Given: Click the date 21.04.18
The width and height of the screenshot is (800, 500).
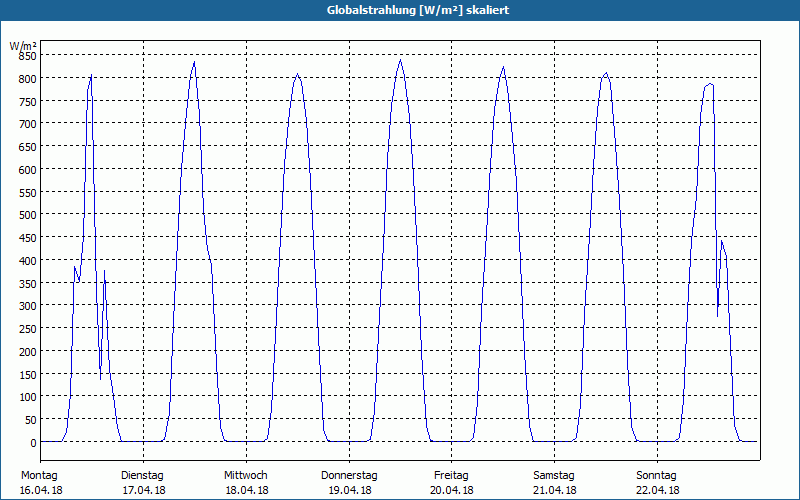Looking at the screenshot, I should (555, 490).
